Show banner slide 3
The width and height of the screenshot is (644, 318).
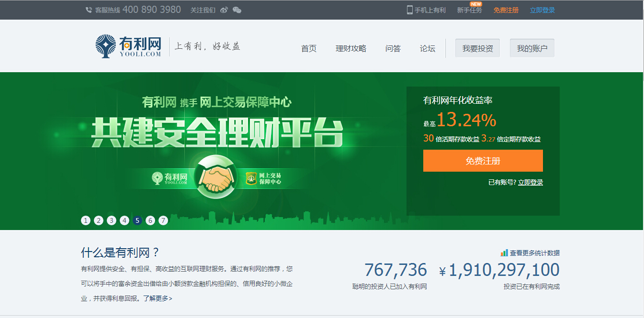click(112, 220)
